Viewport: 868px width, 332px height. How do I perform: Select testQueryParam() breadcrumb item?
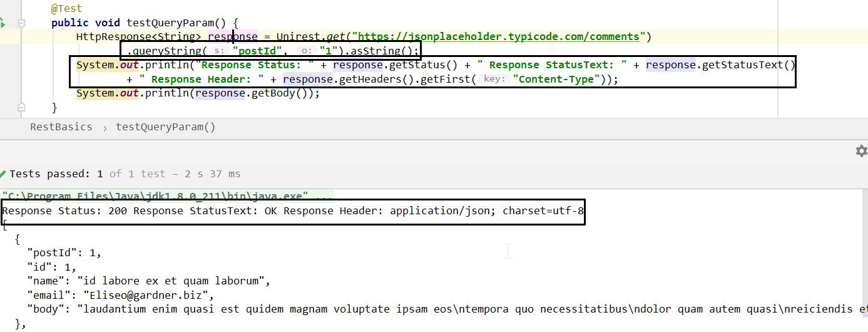165,127
